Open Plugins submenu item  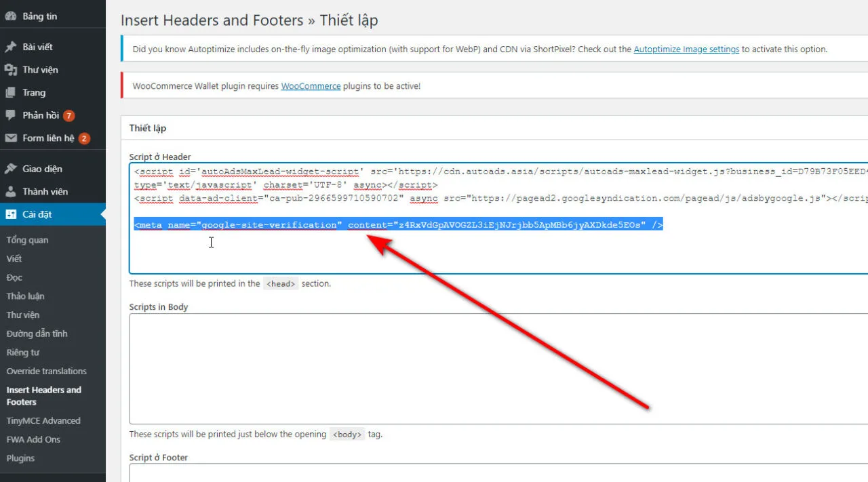(20, 458)
